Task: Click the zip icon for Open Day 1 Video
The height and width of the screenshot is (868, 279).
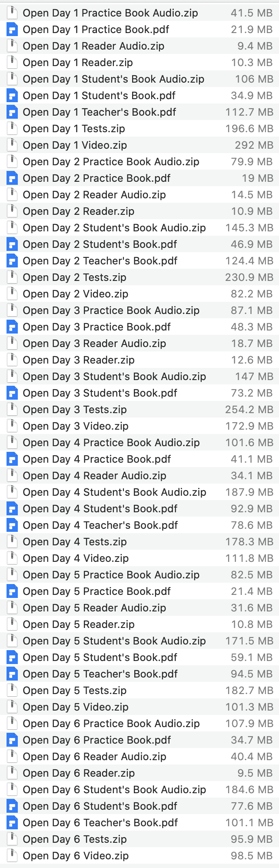Action: tap(12, 145)
